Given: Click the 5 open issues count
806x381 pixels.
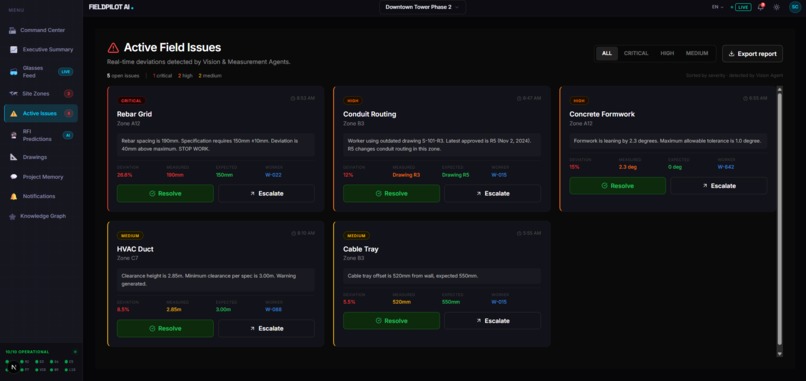Looking at the screenshot, I should click(123, 76).
